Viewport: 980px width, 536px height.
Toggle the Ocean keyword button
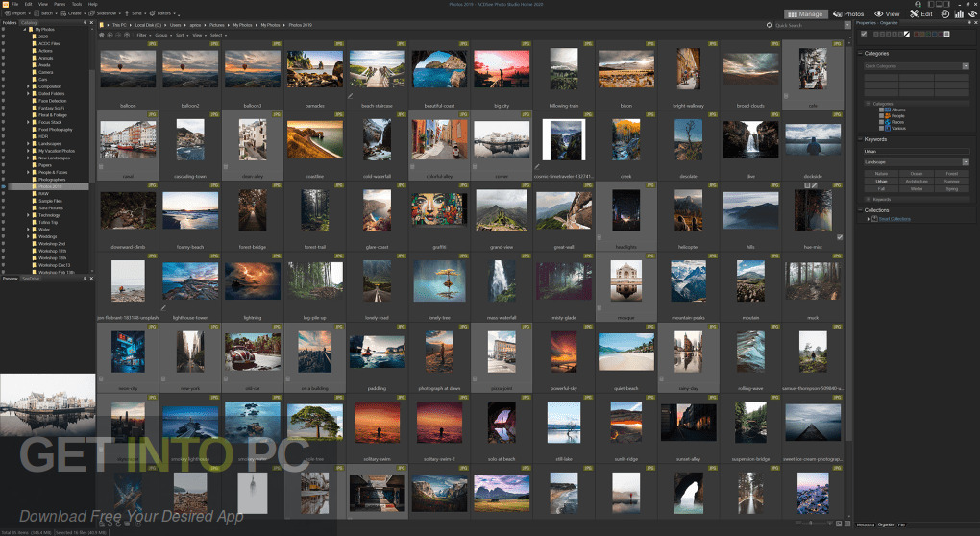[x=917, y=174]
